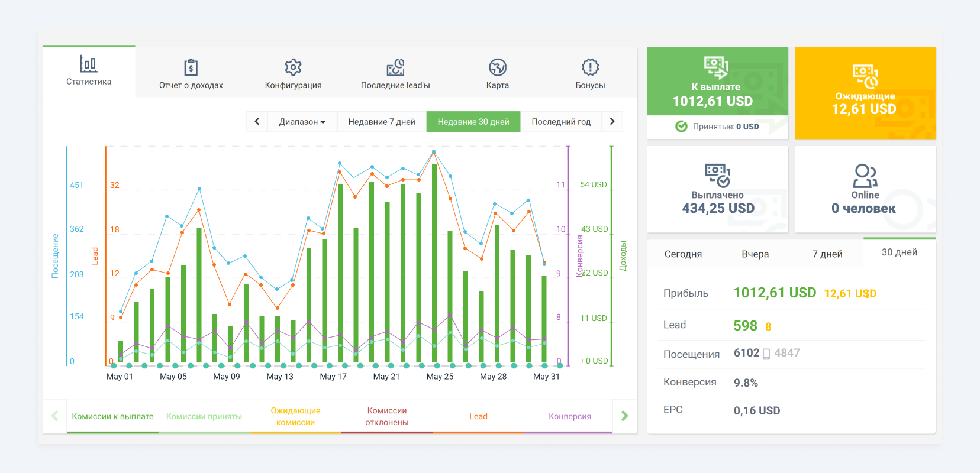This screenshot has width=980, height=473.
Task: Click the Lead count 598
Action: (x=745, y=326)
